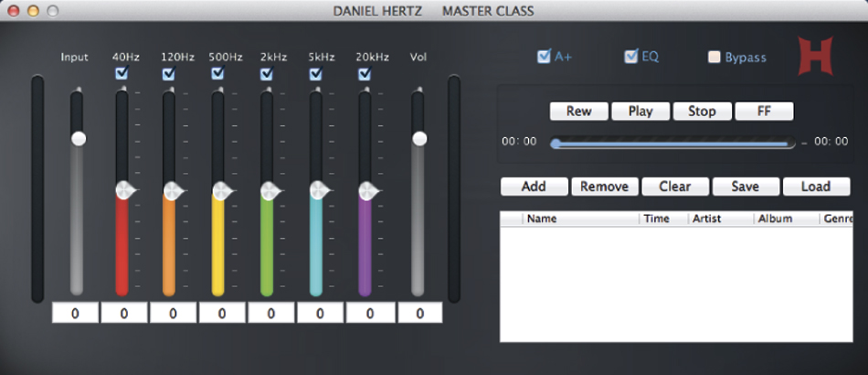Click the Remove button
The height and width of the screenshot is (375, 868).
pos(604,187)
